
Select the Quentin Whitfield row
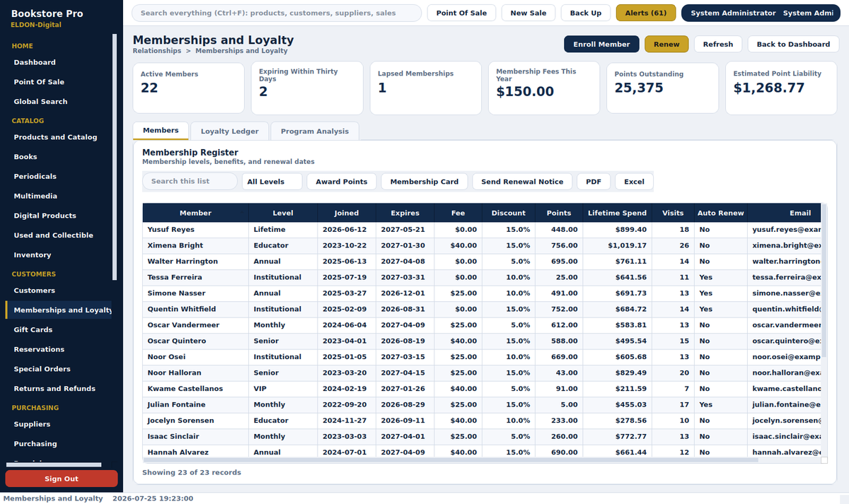point(482,309)
